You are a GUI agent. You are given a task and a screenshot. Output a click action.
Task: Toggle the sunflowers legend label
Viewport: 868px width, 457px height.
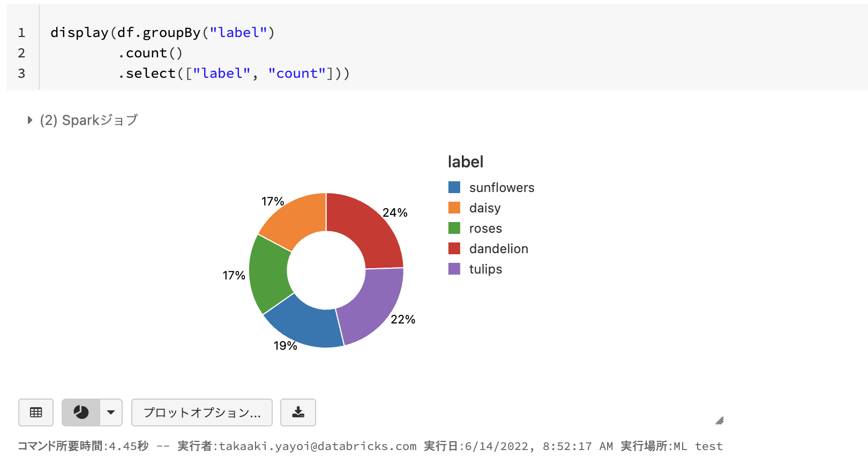click(x=502, y=188)
